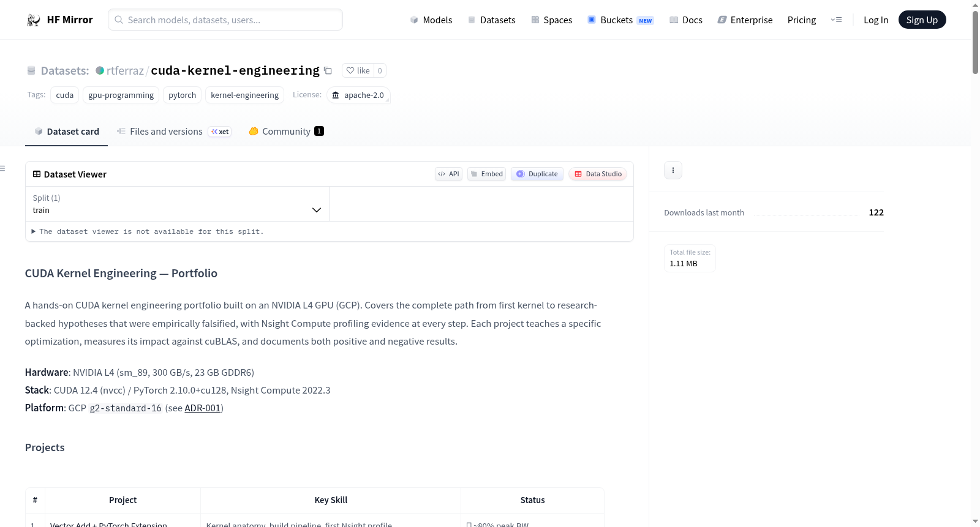Image resolution: width=980 pixels, height=527 pixels.
Task: Click the like count number
Action: [x=380, y=70]
